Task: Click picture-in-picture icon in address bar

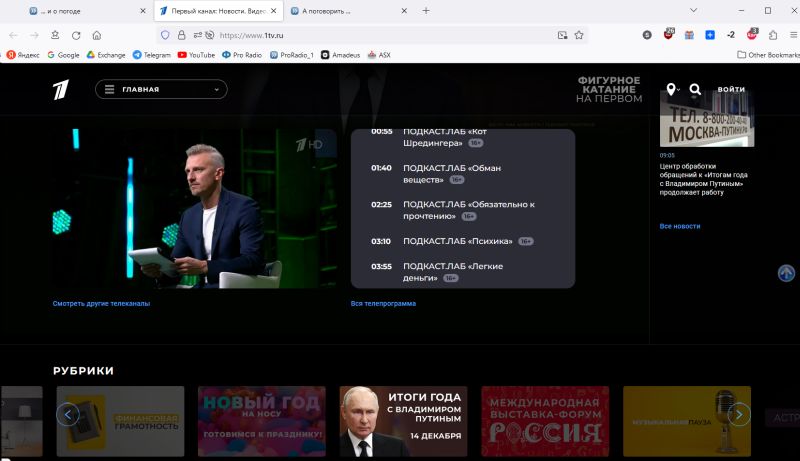Action: 562,35
